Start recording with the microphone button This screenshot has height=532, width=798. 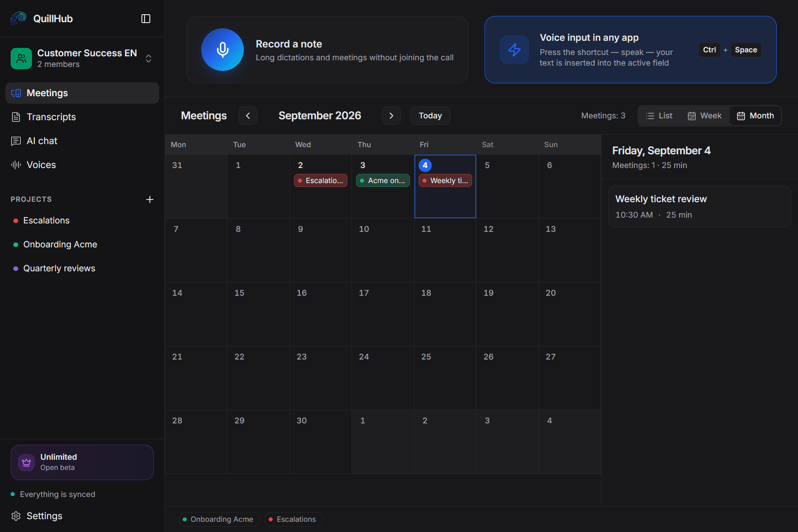223,50
